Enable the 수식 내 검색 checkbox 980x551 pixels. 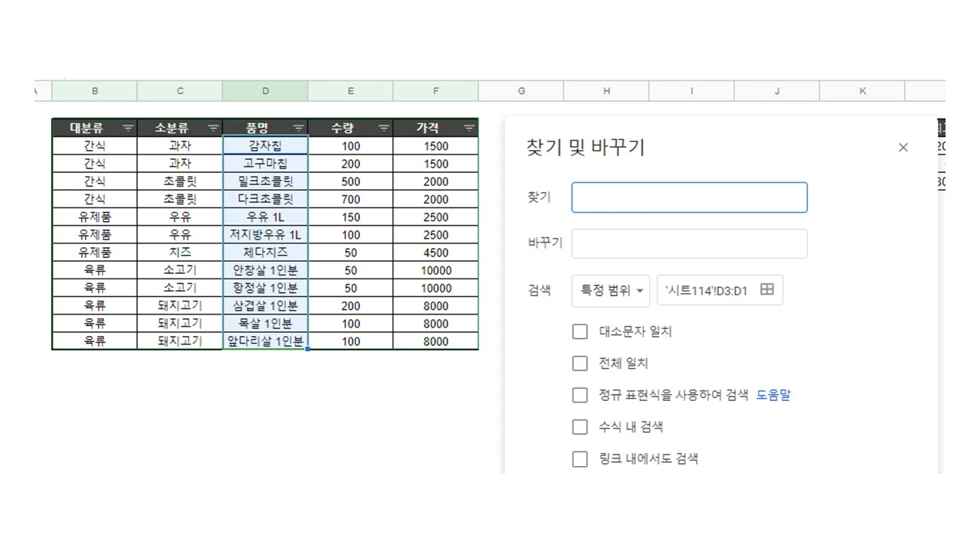pyautogui.click(x=580, y=427)
